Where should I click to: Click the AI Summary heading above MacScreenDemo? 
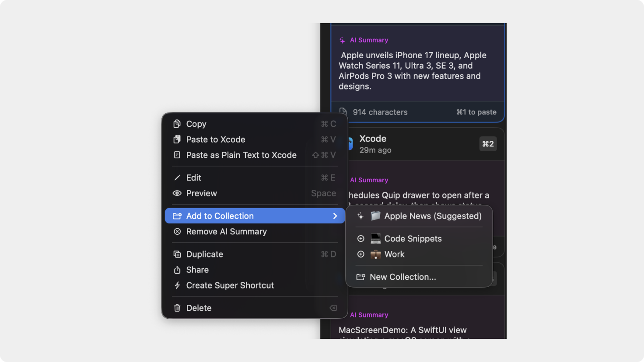(x=369, y=315)
